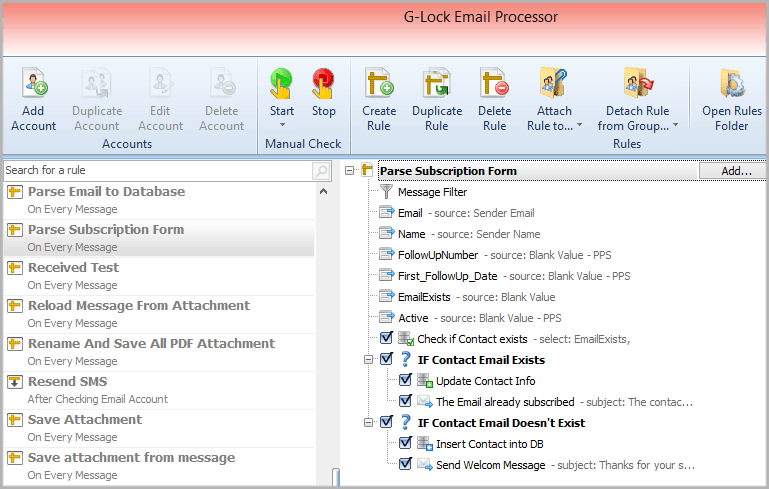
Task: Toggle Insert Contact into DB checkbox
Action: coord(405,443)
